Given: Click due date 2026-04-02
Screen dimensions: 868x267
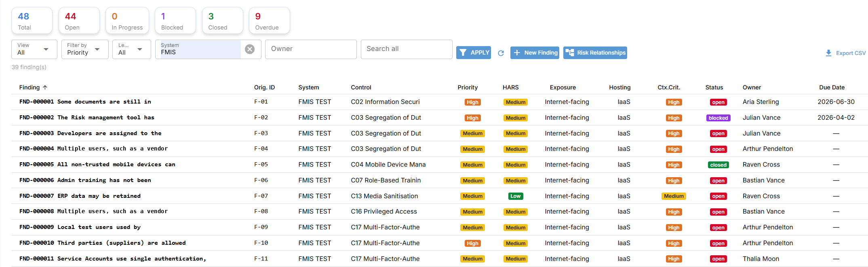Looking at the screenshot, I should 836,118.
